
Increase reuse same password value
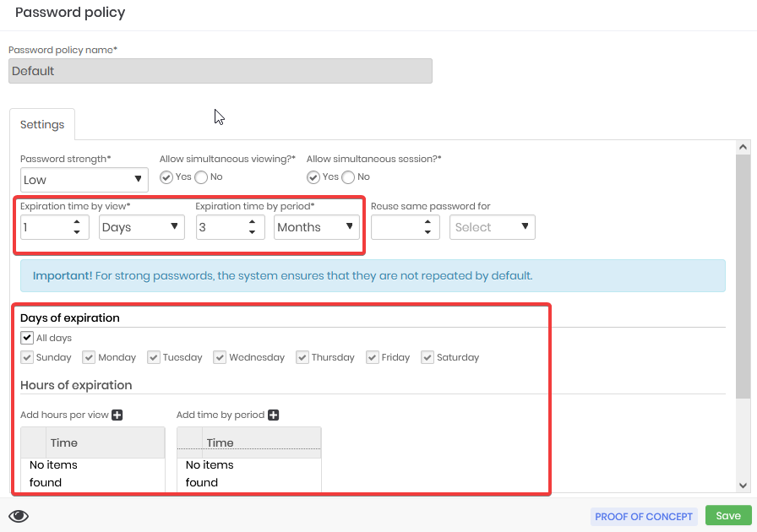[428, 222]
